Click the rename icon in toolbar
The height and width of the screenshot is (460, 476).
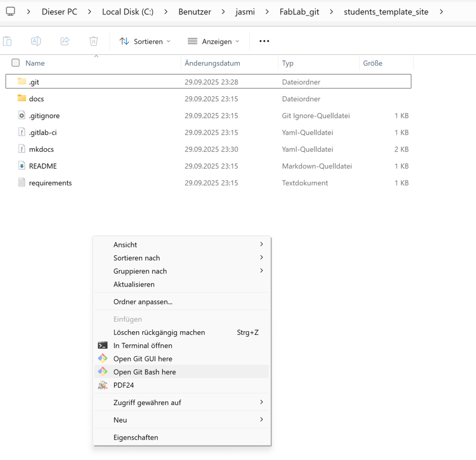tap(36, 41)
